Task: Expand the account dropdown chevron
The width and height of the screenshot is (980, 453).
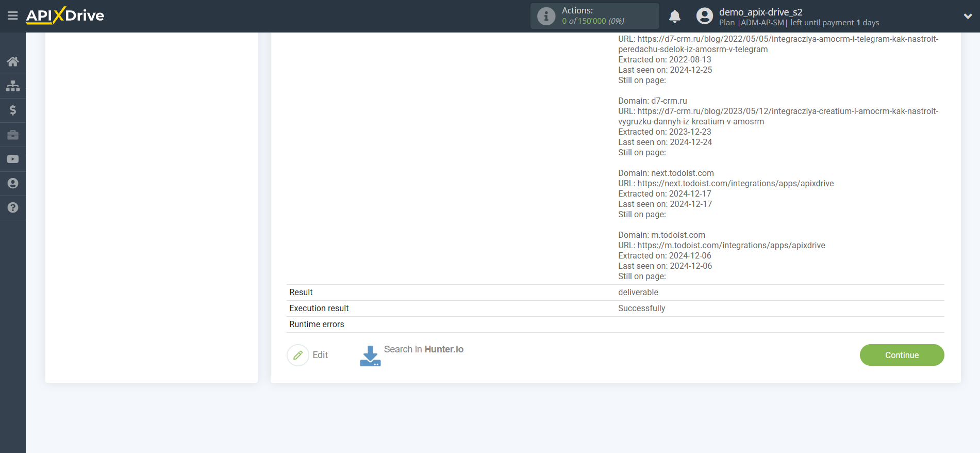Action: click(968, 16)
